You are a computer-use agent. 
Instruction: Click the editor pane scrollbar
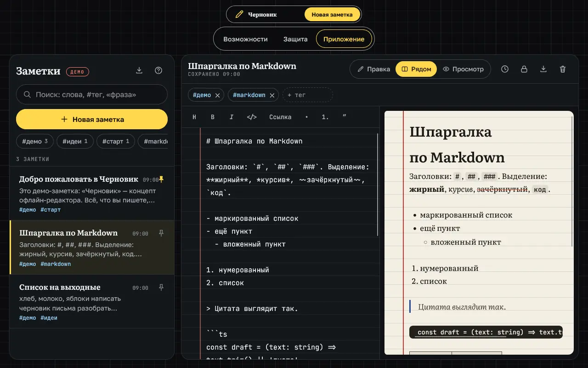(378, 184)
